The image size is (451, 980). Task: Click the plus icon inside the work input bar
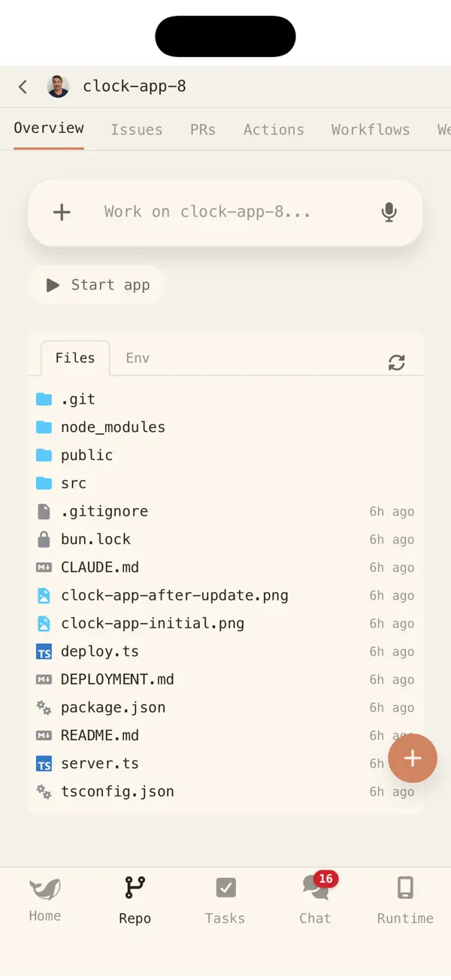61,212
